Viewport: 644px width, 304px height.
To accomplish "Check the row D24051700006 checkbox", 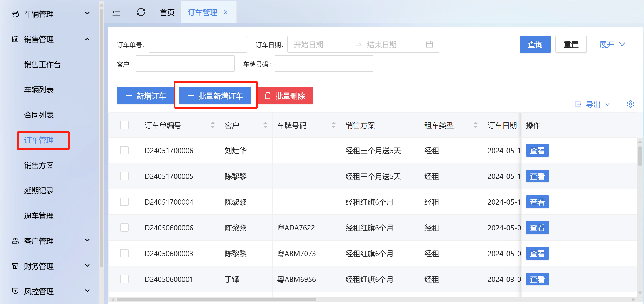I will click(x=124, y=151).
